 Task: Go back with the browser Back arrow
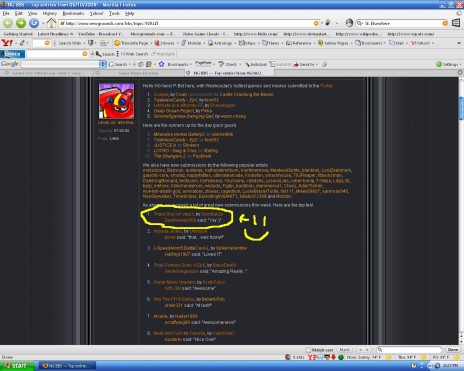pyautogui.click(x=8, y=23)
